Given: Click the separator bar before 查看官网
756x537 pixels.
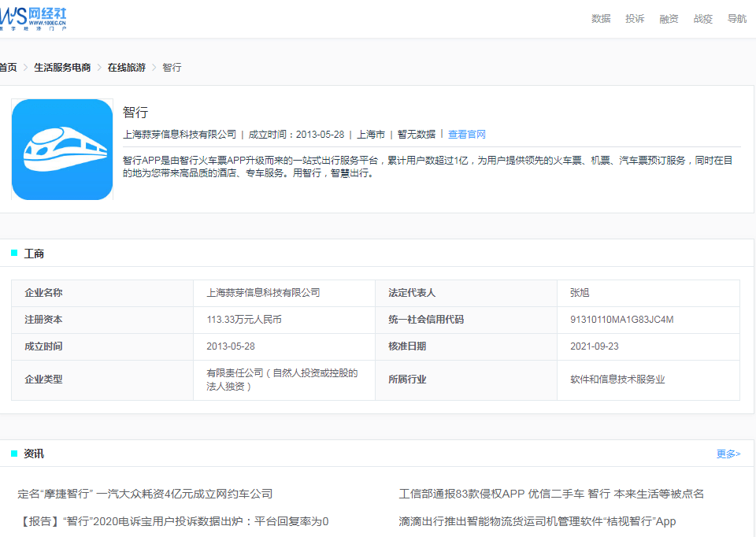Looking at the screenshot, I should pos(441,134).
